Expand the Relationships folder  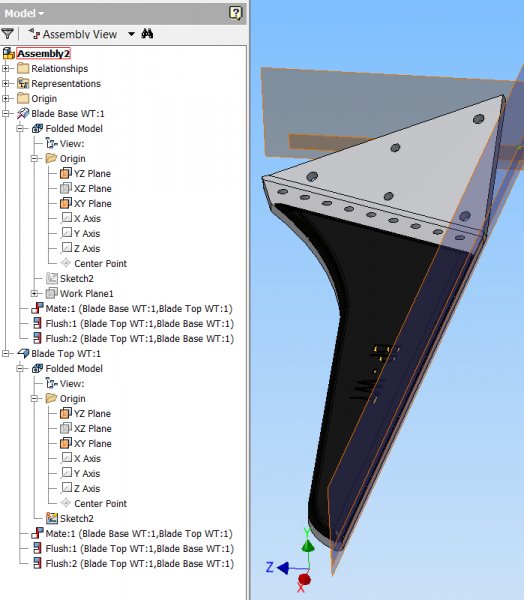coord(6,68)
